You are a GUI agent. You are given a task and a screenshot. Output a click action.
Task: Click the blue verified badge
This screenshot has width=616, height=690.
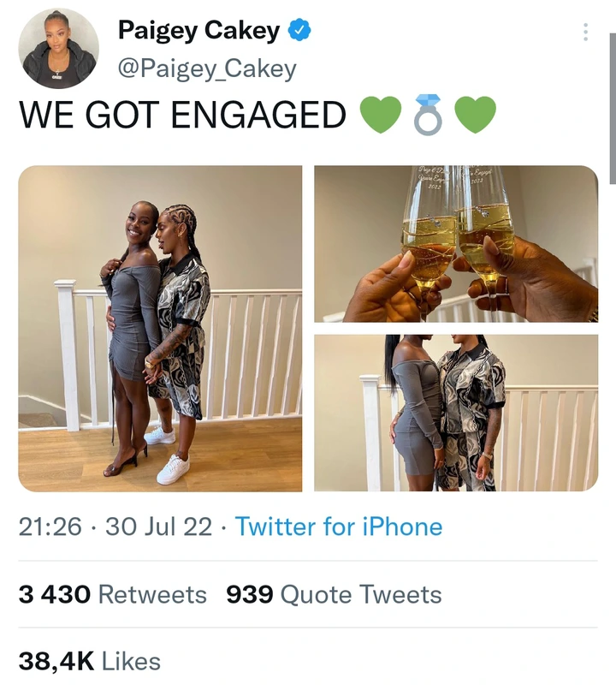pyautogui.click(x=299, y=30)
